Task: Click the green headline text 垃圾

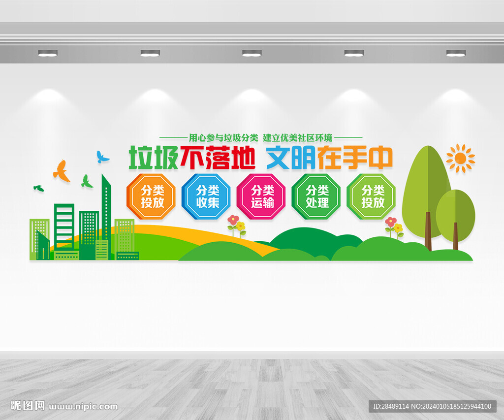Action: [153, 158]
